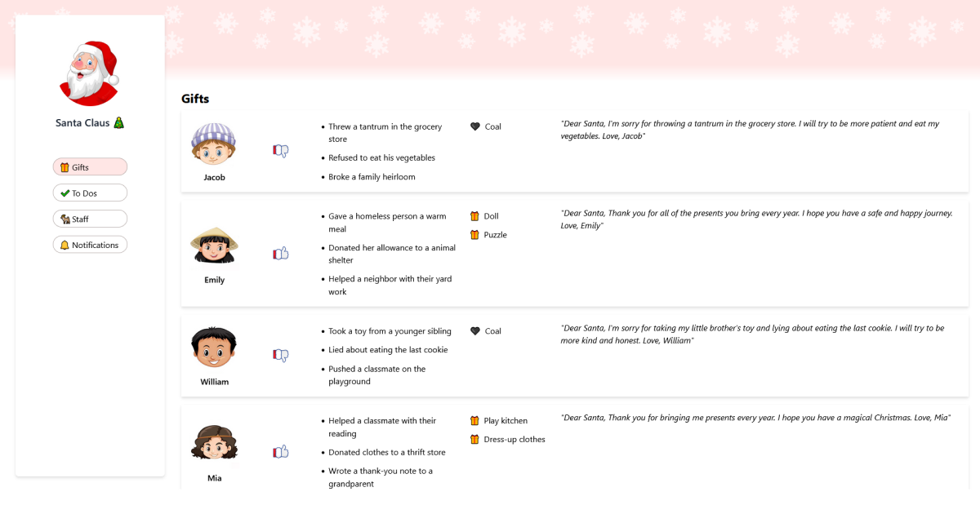Click Emily's thumbs-up nice icon
Viewport: 980px width, 514px height.
pyautogui.click(x=281, y=254)
